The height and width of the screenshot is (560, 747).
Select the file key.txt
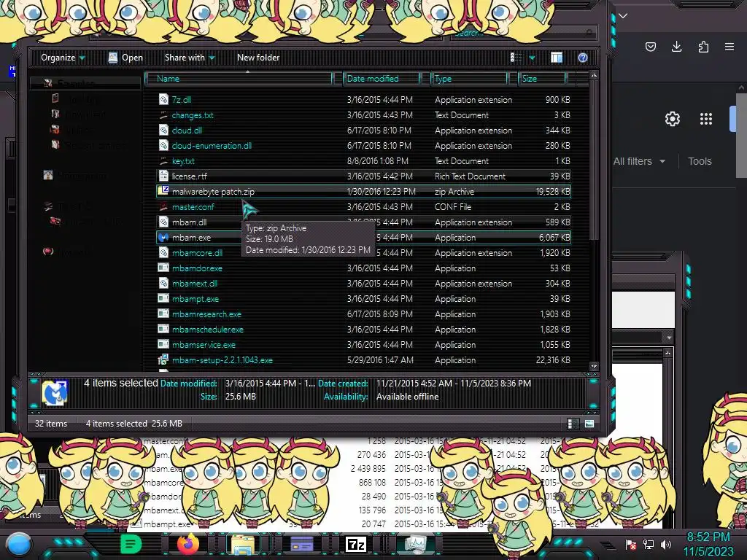coord(183,161)
